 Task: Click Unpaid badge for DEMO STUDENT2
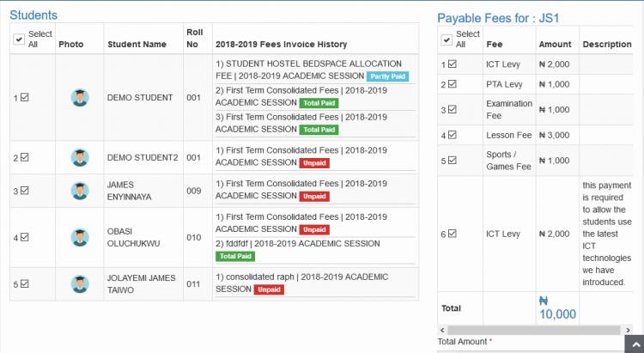pos(313,162)
